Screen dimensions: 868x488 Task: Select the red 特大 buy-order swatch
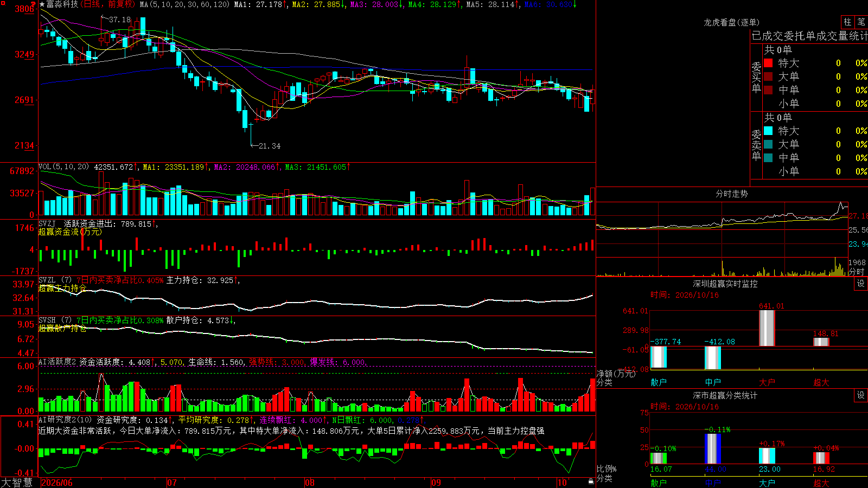click(x=768, y=63)
